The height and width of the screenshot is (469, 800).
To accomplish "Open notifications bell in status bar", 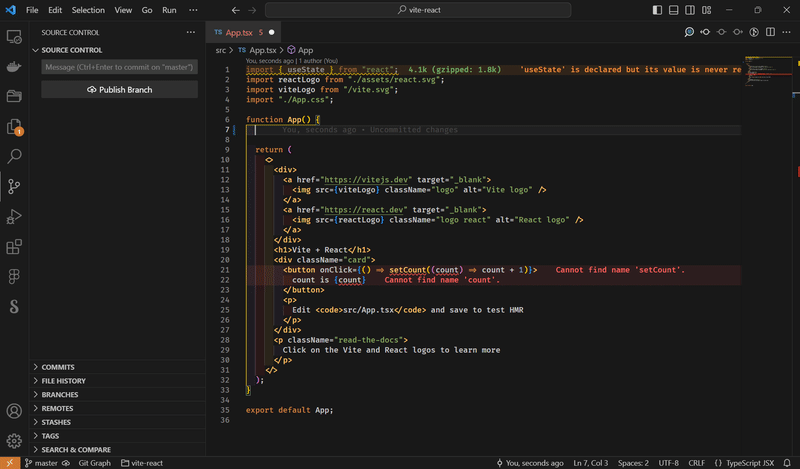I will tap(787, 463).
